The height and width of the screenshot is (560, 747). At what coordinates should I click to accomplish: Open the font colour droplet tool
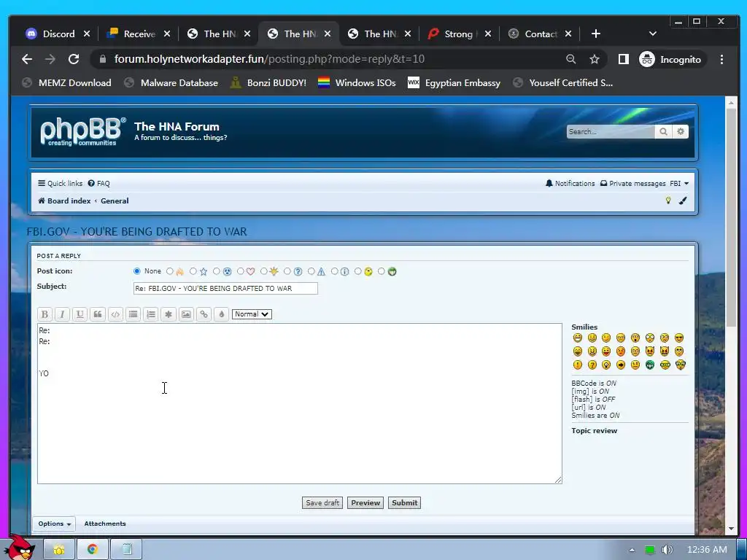(222, 314)
